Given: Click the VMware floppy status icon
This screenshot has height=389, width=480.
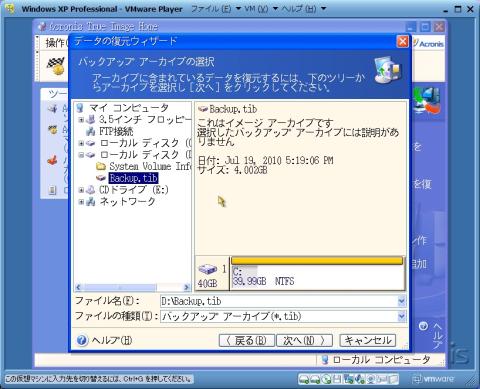Looking at the screenshot, I should (x=337, y=379).
